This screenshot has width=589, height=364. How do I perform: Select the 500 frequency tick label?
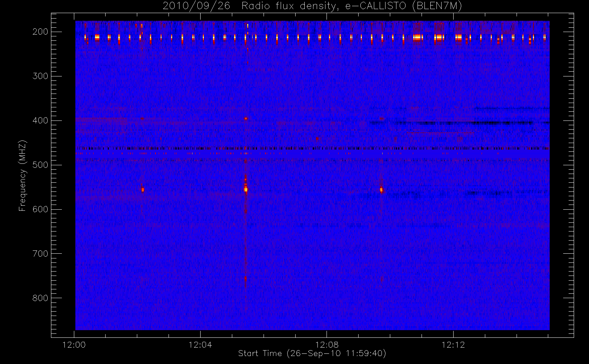tap(40, 165)
